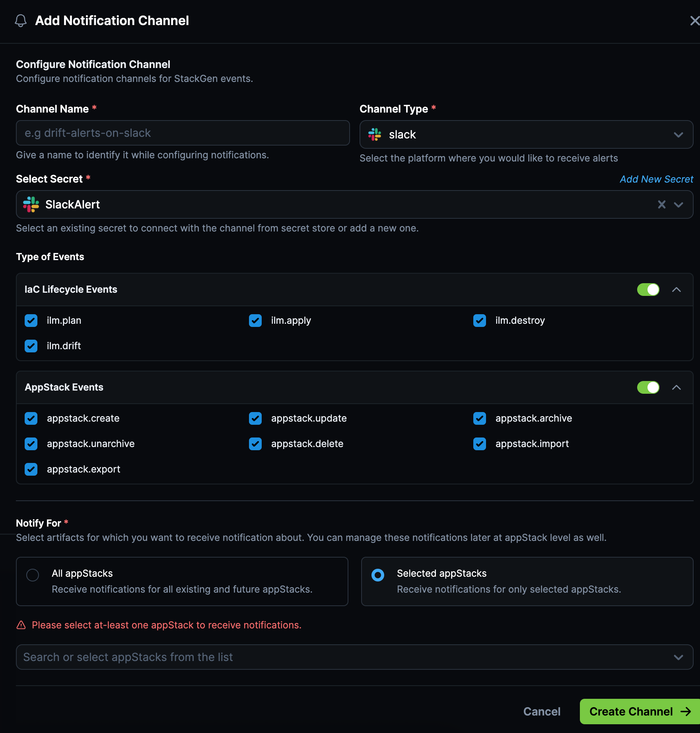The height and width of the screenshot is (733, 700).
Task: Click the bell icon in the dialog header
Action: pyautogui.click(x=21, y=21)
